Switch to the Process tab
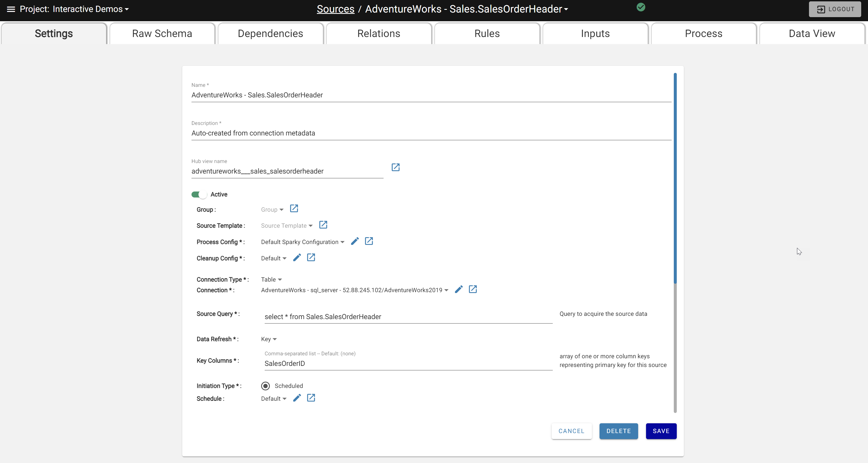Screen dimensions: 868x463 (x=703, y=33)
